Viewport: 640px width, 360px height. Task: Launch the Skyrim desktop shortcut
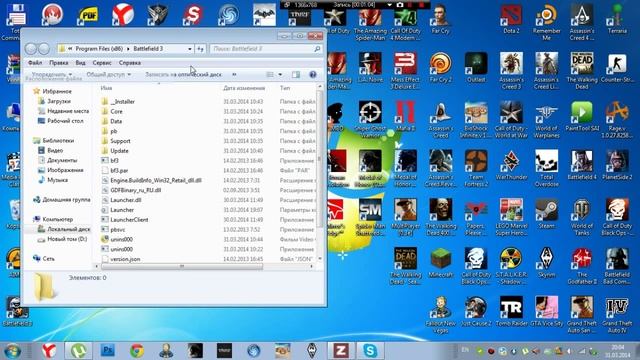[x=546, y=262]
